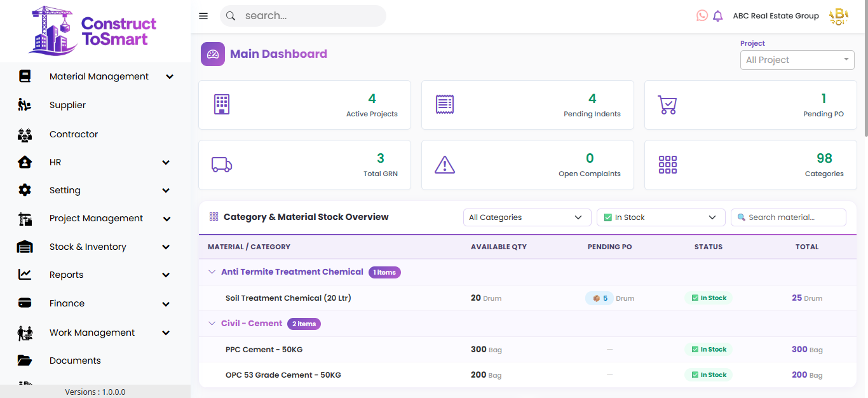The width and height of the screenshot is (868, 398).
Task: Click the Work Management icon
Action: pyautogui.click(x=25, y=333)
